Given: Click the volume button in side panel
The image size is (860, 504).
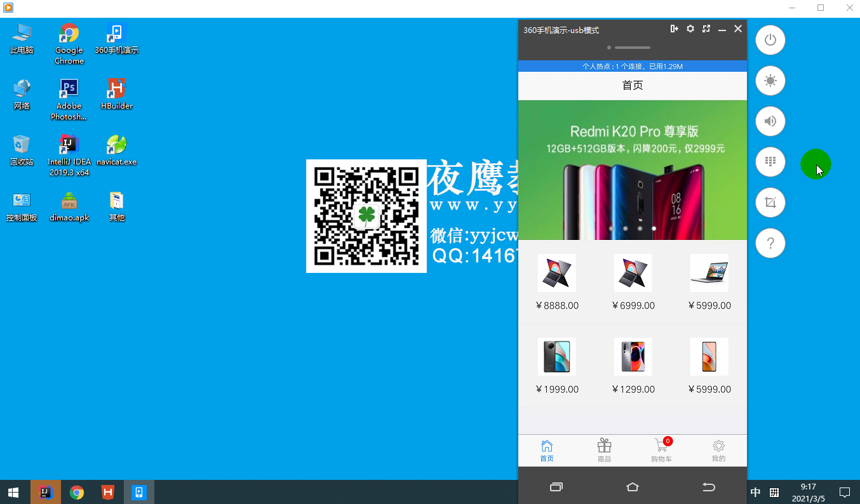Looking at the screenshot, I should click(770, 121).
